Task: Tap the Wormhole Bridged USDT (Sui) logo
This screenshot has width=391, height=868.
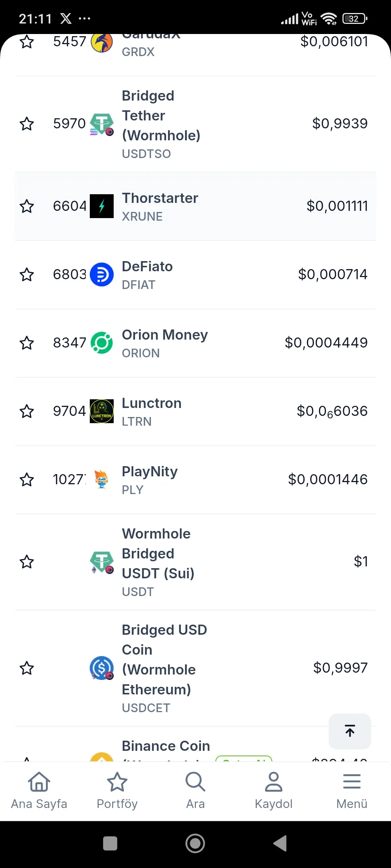Action: click(x=102, y=562)
